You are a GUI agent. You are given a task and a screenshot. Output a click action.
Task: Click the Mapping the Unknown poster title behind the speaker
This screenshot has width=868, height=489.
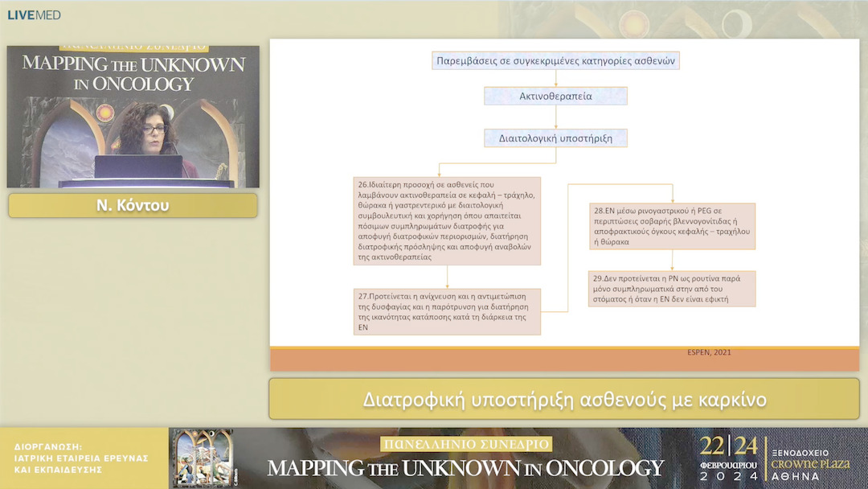point(133,72)
